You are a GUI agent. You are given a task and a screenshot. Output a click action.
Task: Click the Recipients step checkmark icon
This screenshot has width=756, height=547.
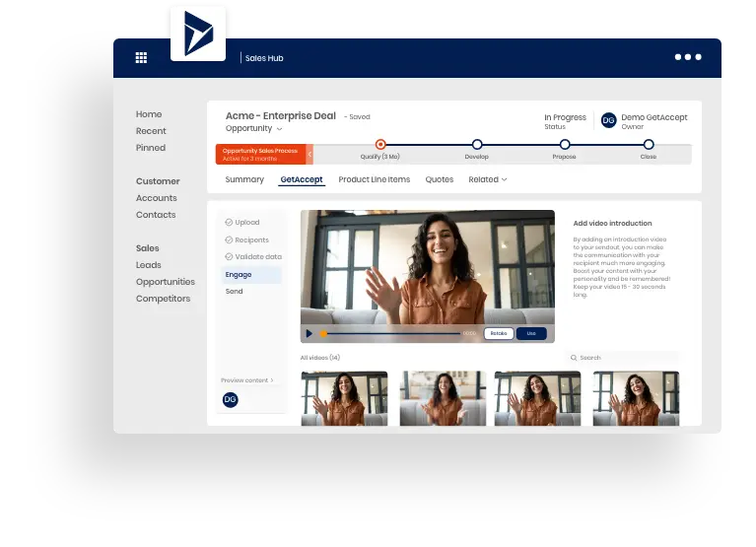229,240
